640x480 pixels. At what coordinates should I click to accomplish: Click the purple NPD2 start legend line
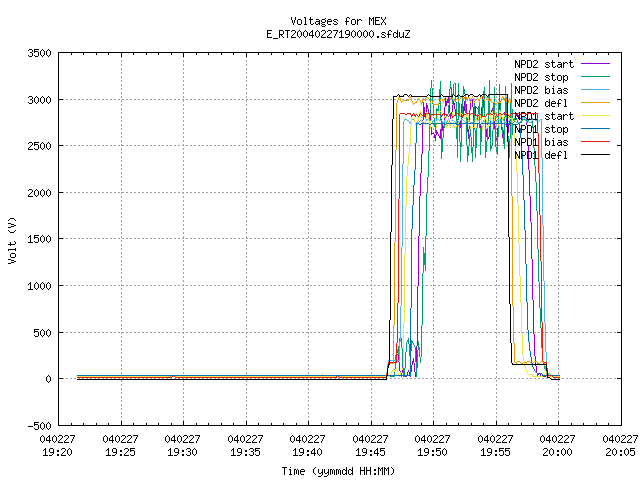point(595,64)
